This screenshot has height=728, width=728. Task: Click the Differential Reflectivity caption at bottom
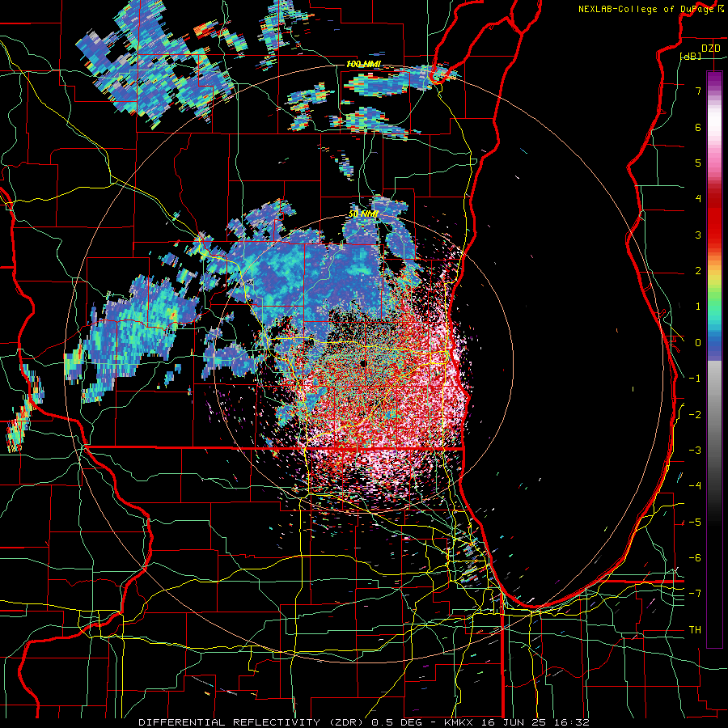click(364, 722)
